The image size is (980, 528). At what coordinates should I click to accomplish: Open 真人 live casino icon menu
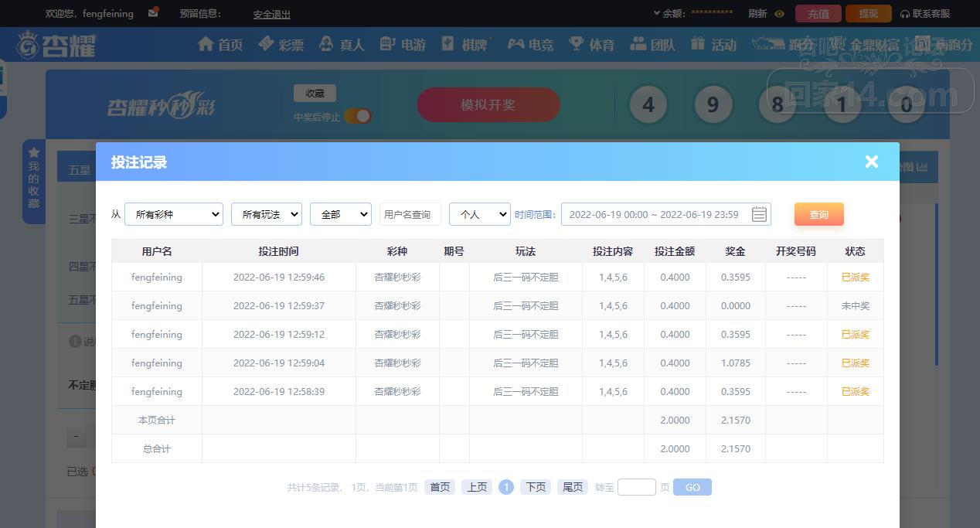click(x=327, y=44)
